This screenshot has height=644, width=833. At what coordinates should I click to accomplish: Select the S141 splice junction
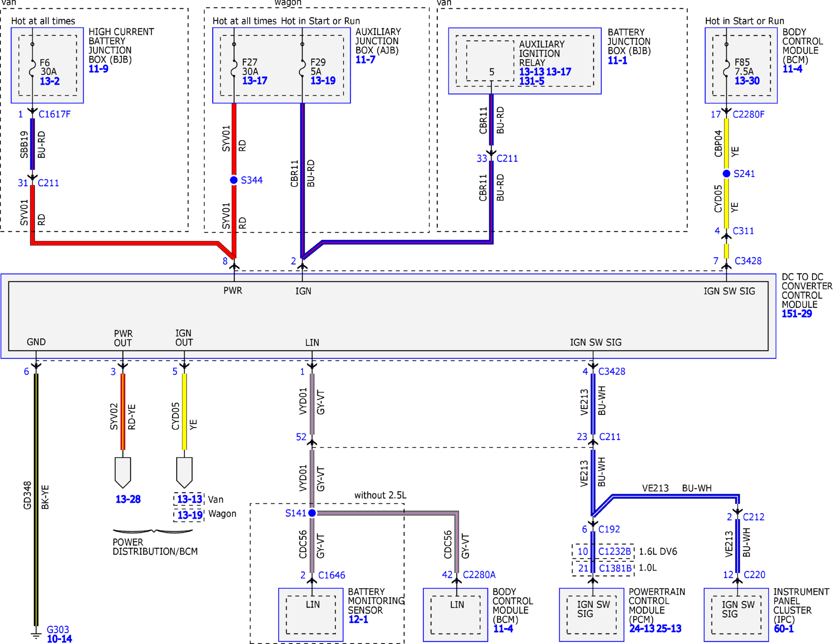point(312,513)
